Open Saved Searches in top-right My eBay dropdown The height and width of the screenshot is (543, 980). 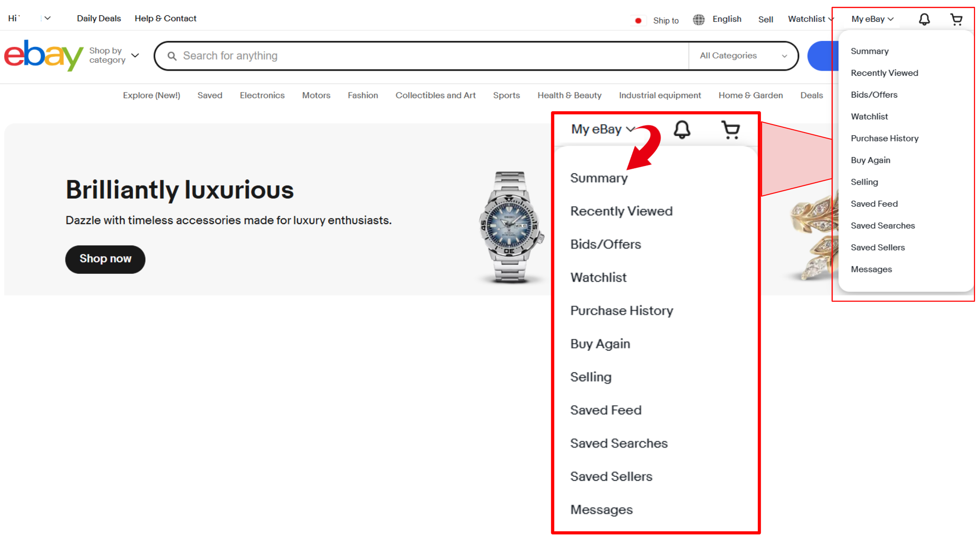point(882,226)
